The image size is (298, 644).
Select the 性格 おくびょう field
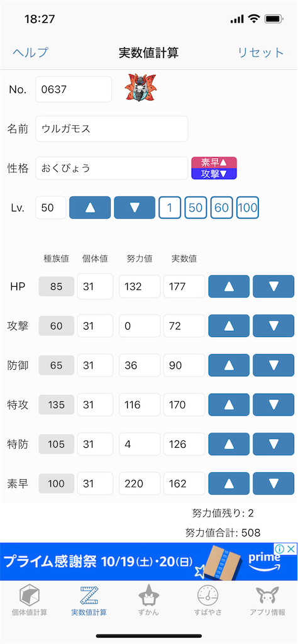[112, 168]
